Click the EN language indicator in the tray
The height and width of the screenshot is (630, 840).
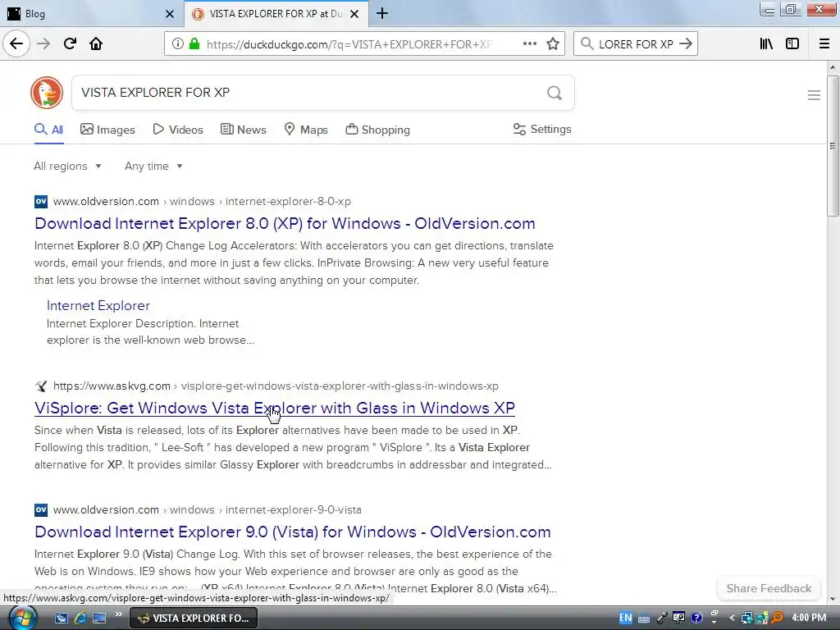click(x=625, y=618)
